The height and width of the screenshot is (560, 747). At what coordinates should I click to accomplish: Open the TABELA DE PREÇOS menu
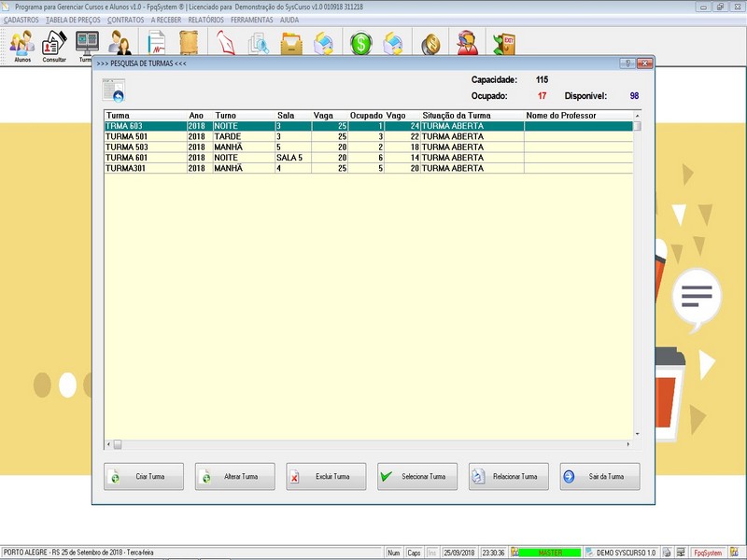point(74,20)
